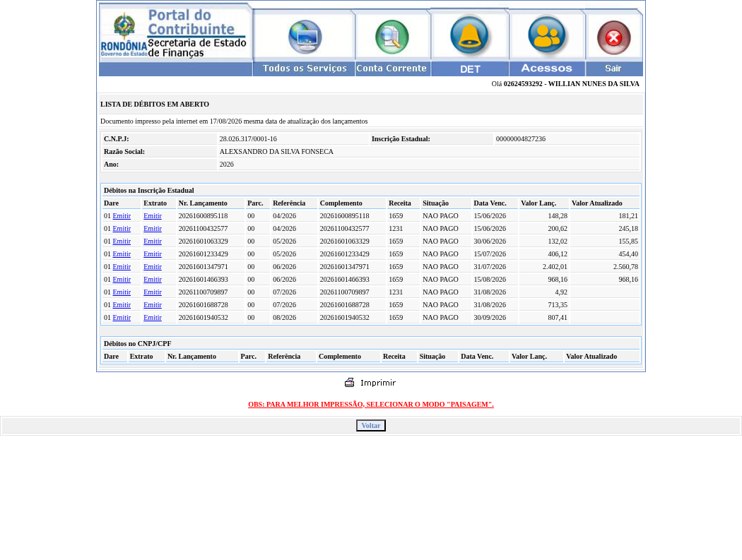The height and width of the screenshot is (560, 742).
Task: Click the red Sair exit icon
Action: pyautogui.click(x=614, y=37)
